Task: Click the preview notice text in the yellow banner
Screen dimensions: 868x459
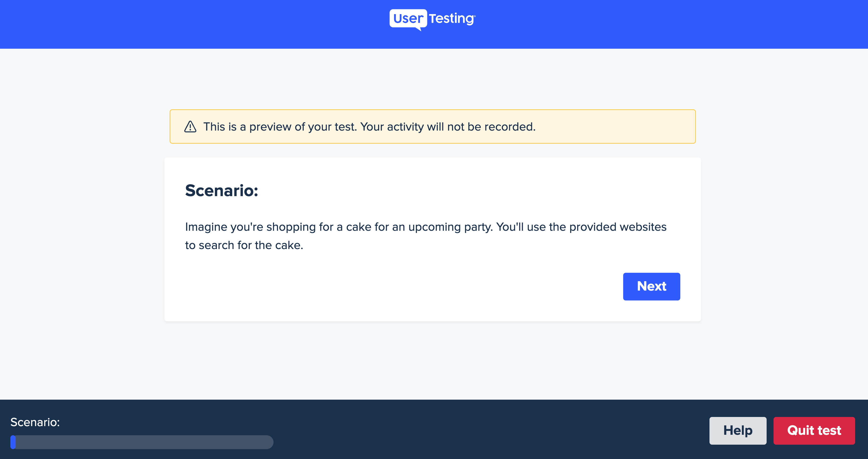Action: (x=369, y=127)
